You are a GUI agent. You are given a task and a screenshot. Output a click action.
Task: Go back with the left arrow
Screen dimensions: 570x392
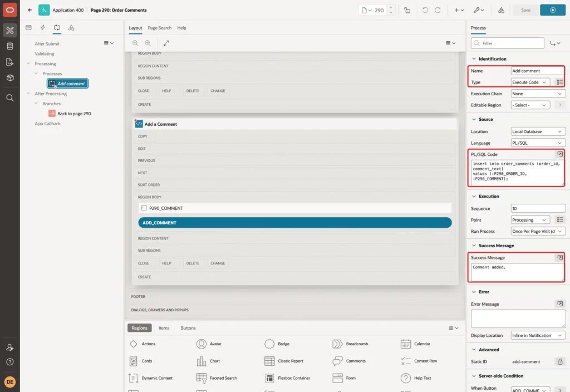[30, 10]
